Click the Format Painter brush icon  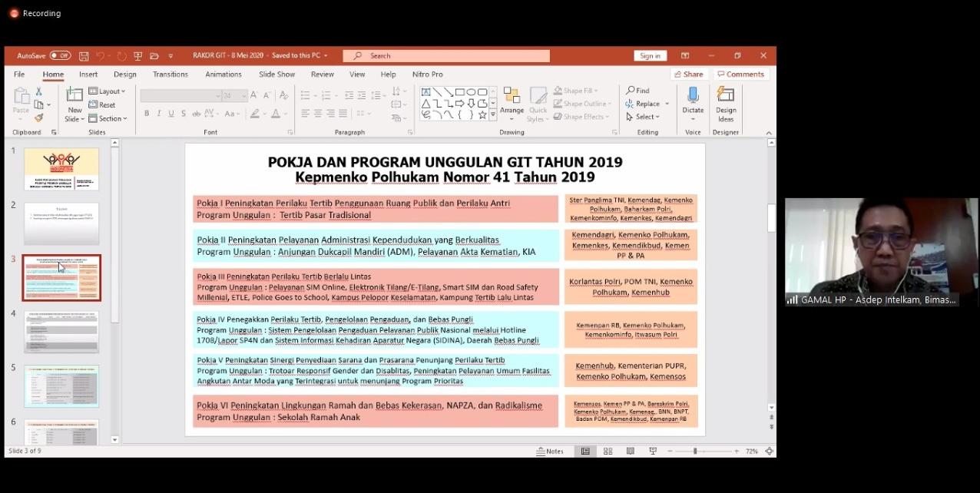pyautogui.click(x=38, y=117)
